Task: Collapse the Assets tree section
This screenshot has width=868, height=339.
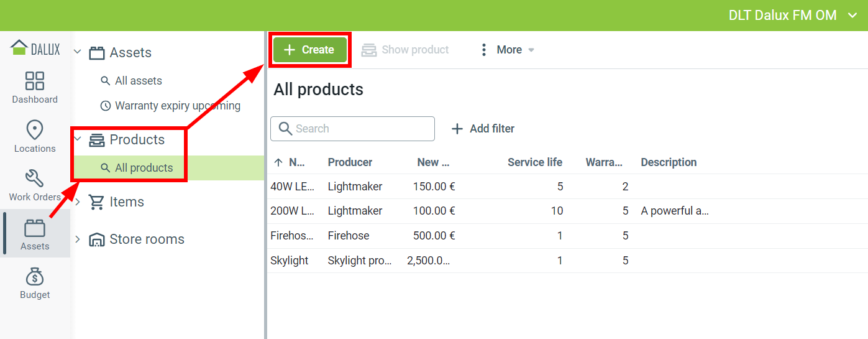Action: 78,52
